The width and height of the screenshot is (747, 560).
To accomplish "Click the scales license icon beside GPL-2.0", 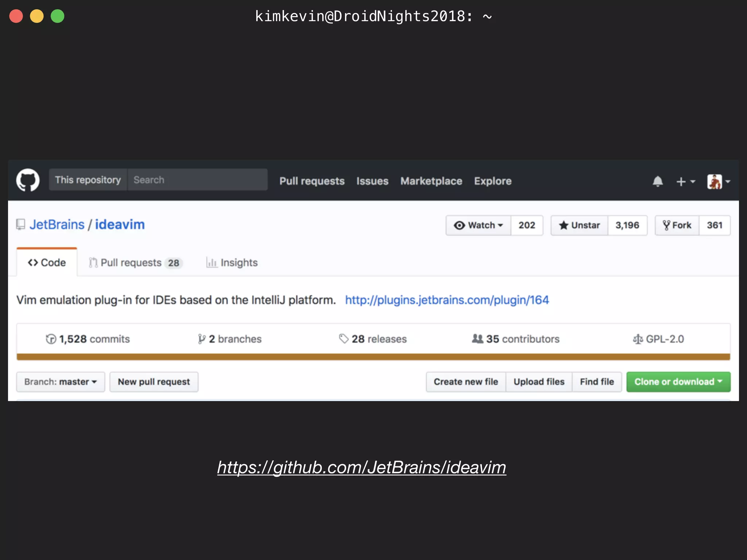I will pyautogui.click(x=638, y=339).
